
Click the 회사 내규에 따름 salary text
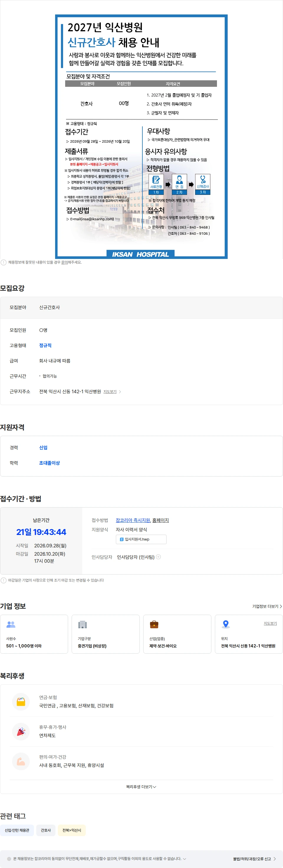pyautogui.click(x=55, y=361)
